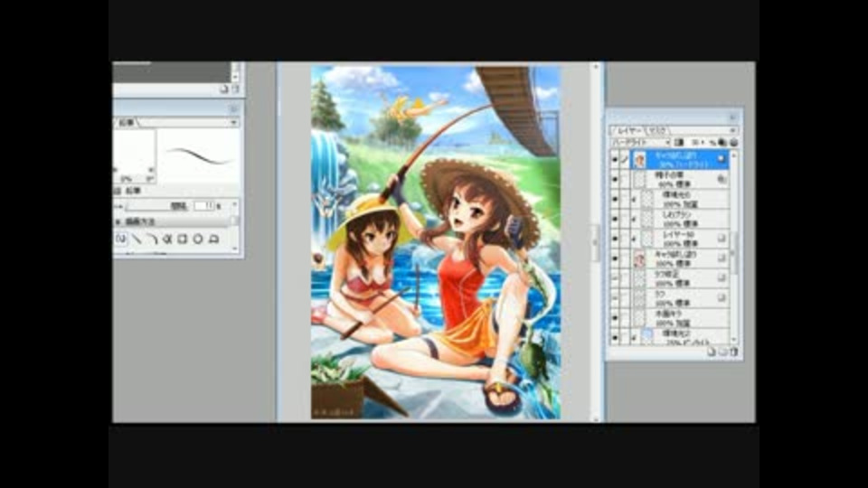Toggle the clipping checkmark on しわブラシ layer
This screenshot has height=488, width=868.
[x=635, y=219]
